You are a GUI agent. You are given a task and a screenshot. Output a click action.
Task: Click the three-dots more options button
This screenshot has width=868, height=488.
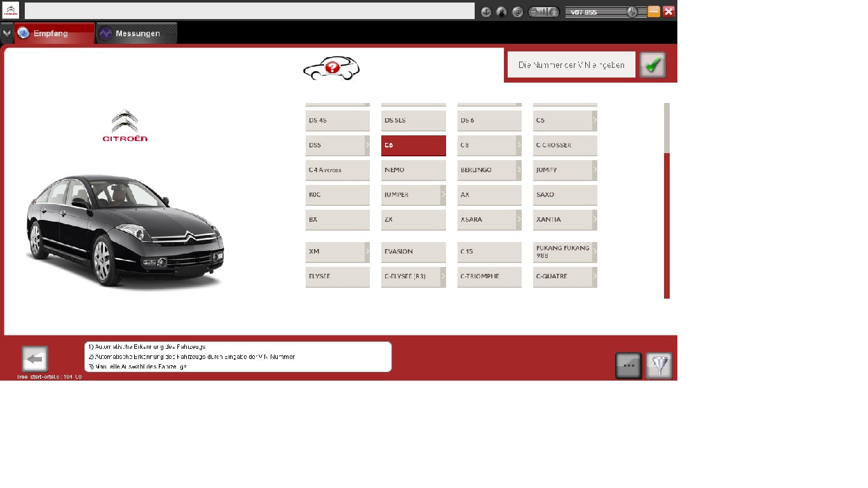[x=628, y=365]
